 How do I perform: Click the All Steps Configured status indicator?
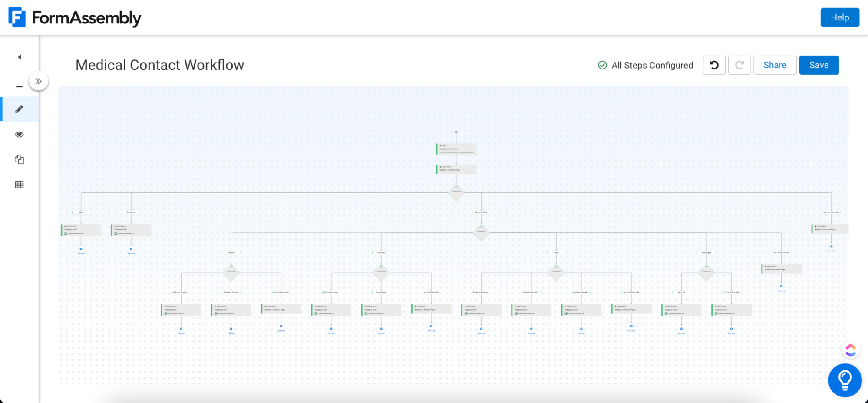coord(645,65)
